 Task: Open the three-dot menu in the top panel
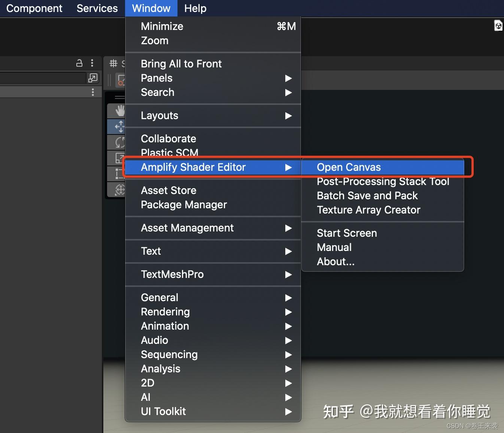tap(92, 63)
